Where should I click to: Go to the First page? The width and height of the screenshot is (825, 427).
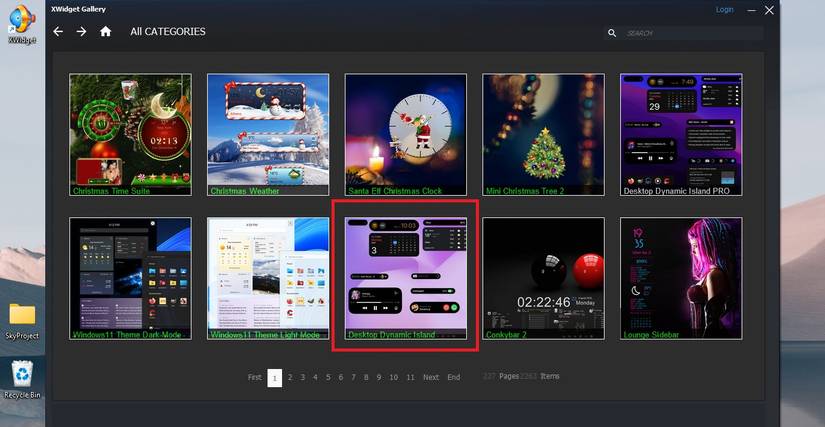(255, 378)
